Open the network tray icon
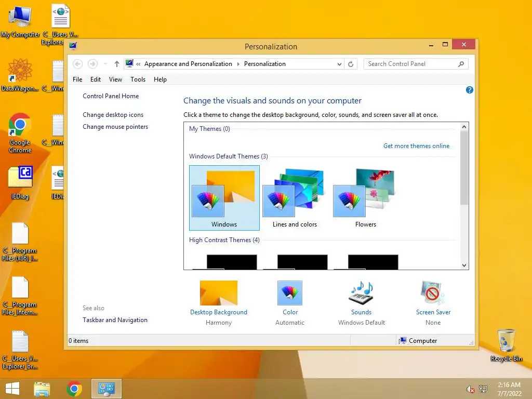This screenshot has height=399, width=532. (x=483, y=389)
